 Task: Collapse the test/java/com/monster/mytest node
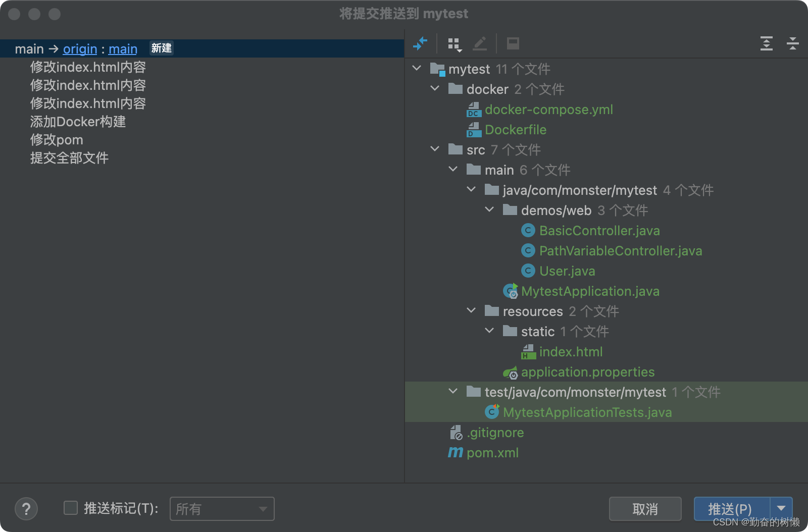coord(453,391)
